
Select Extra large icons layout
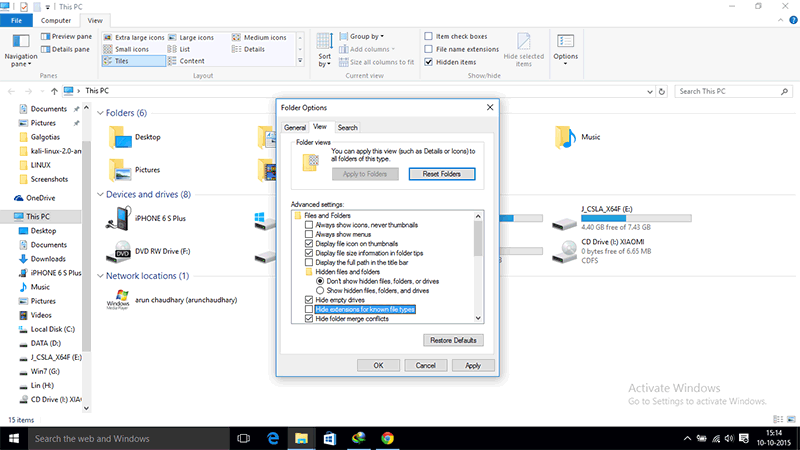[136, 37]
